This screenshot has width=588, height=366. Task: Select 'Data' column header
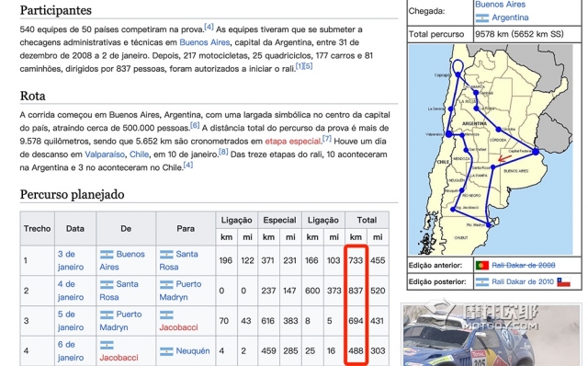(x=75, y=229)
